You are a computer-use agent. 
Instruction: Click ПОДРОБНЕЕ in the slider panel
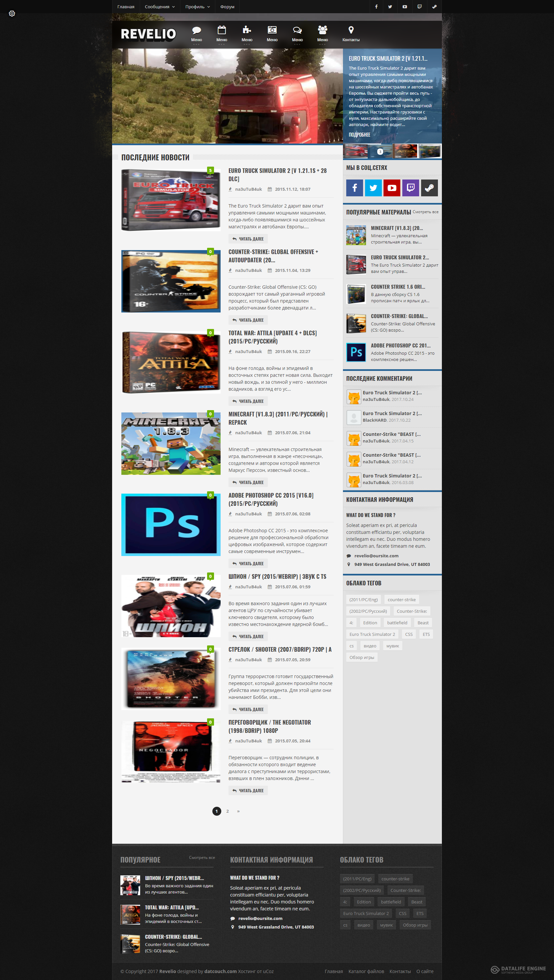tap(359, 135)
